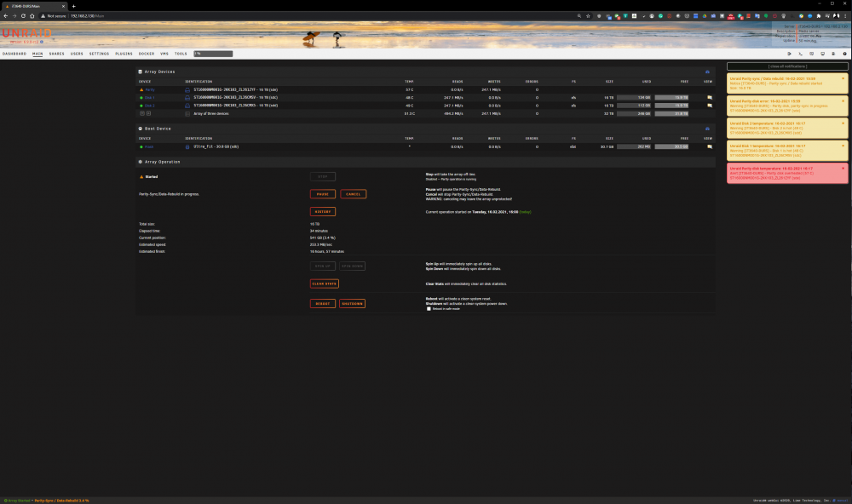Click the Spin Down button
Viewport: 852px width, 504px height.
click(352, 266)
